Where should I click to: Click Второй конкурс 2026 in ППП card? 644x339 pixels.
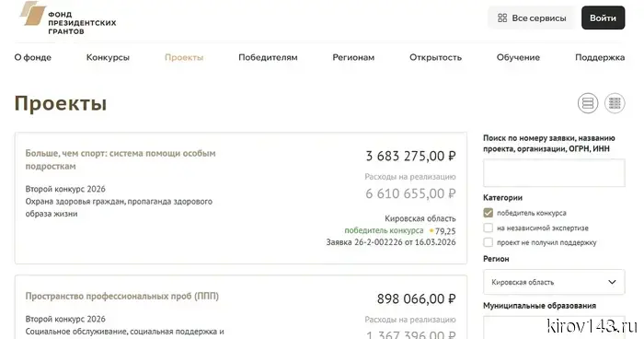[x=65, y=320]
